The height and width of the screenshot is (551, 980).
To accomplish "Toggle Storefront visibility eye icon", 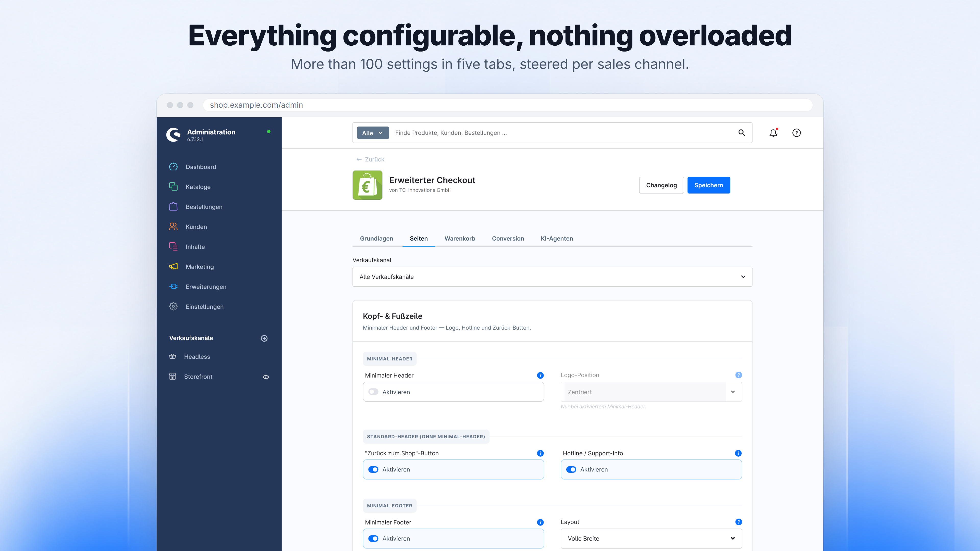I will pyautogui.click(x=266, y=377).
